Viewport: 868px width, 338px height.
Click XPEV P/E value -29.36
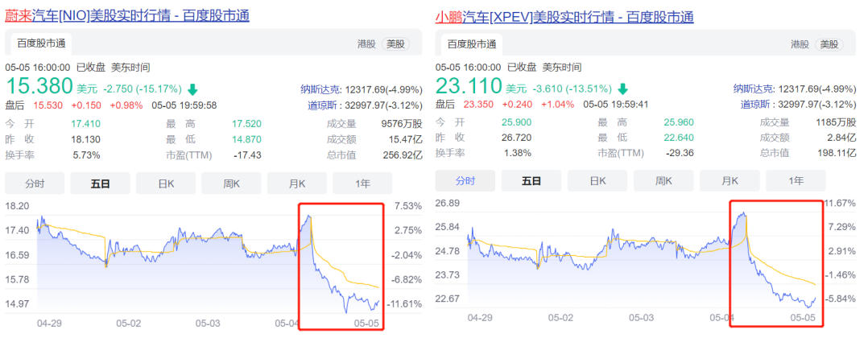(680, 153)
